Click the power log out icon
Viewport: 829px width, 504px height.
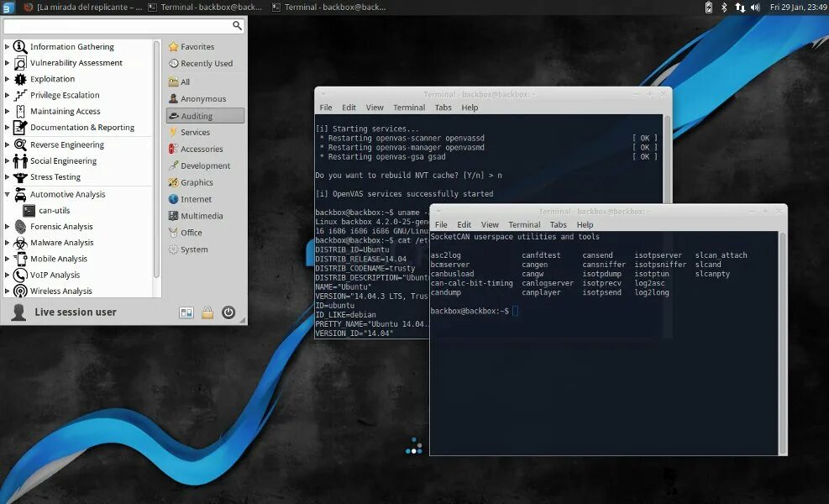[x=228, y=312]
